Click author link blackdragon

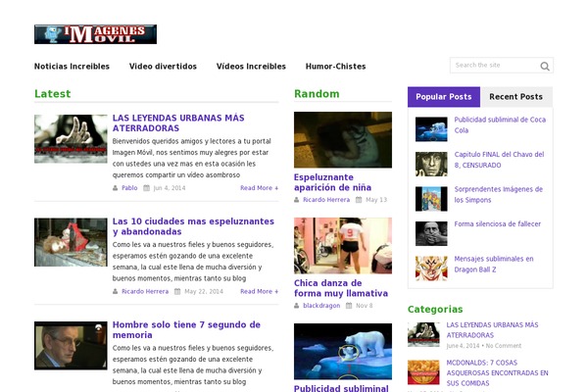click(x=321, y=306)
